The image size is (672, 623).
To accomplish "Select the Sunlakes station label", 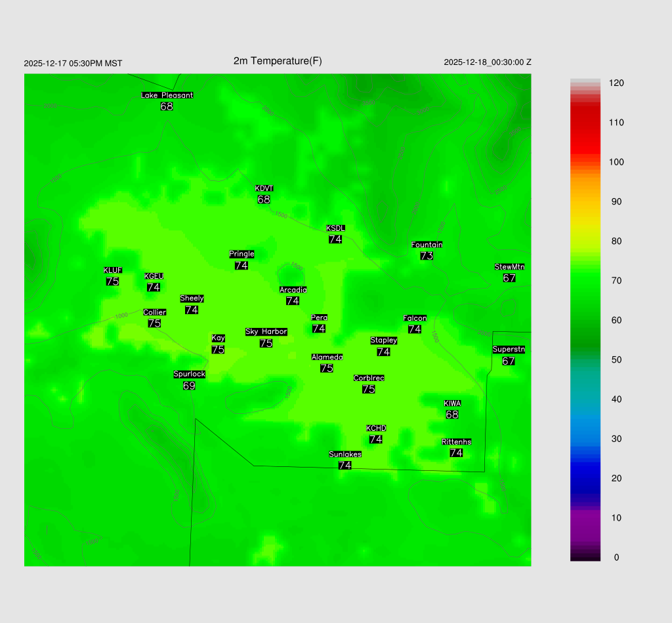I will coord(345,454).
